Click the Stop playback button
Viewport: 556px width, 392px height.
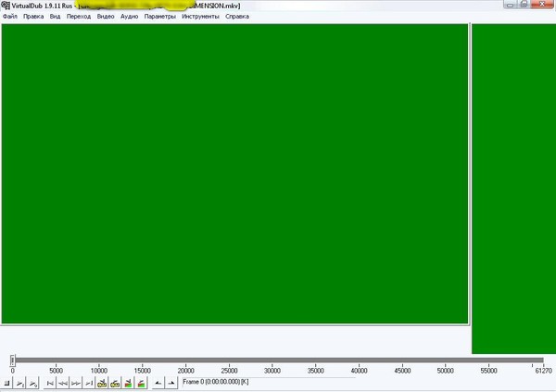pos(6,383)
